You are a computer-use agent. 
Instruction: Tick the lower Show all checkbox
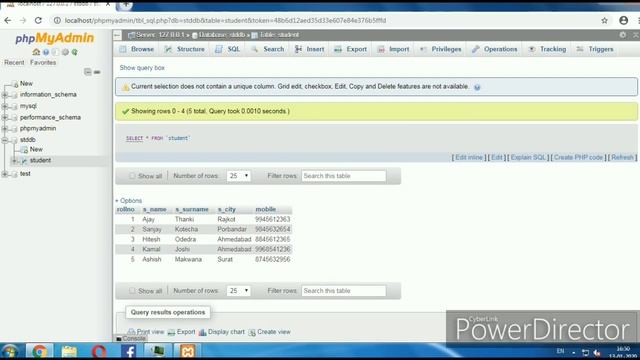click(132, 291)
